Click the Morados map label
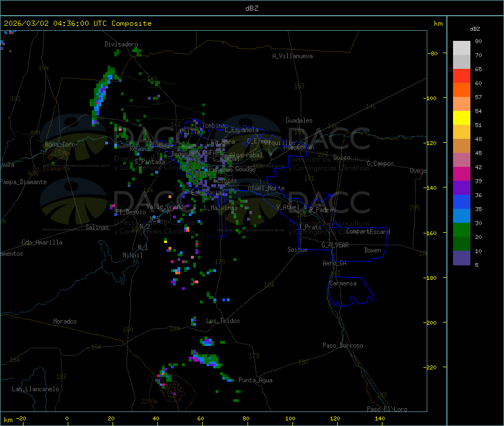The width and height of the screenshot is (504, 426). (x=65, y=321)
